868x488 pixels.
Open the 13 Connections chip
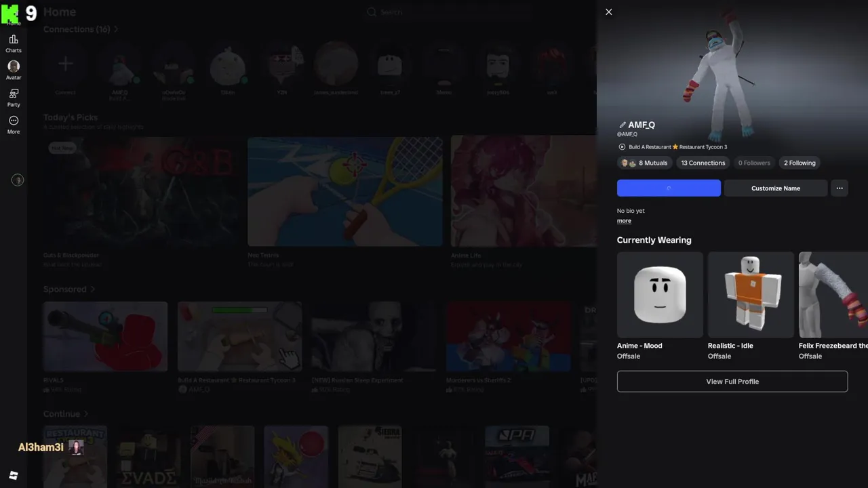click(703, 163)
